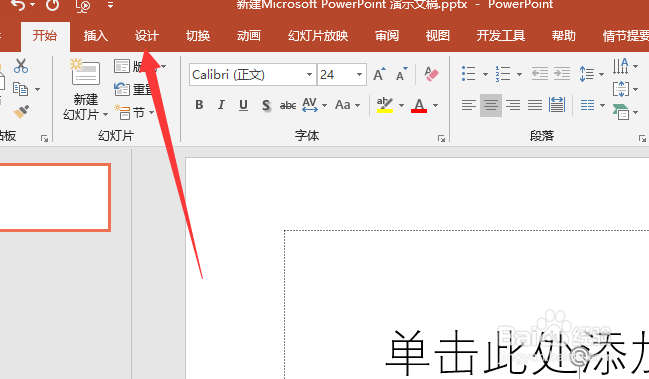649x379 pixels.
Task: Toggle Strikethrough abc formatting
Action: click(288, 106)
